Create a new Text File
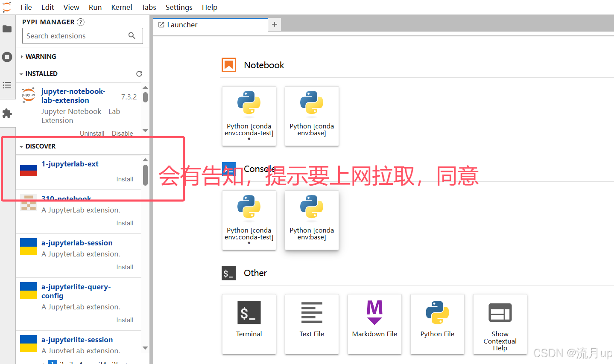The image size is (614, 364). tap(312, 324)
